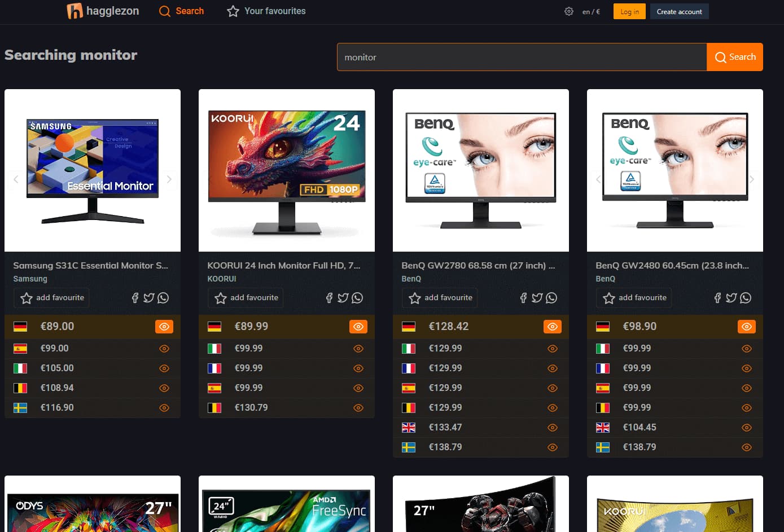Viewport: 784px width, 532px height.
Task: Share Samsung S31C monitor on Twitter
Action: click(x=149, y=298)
